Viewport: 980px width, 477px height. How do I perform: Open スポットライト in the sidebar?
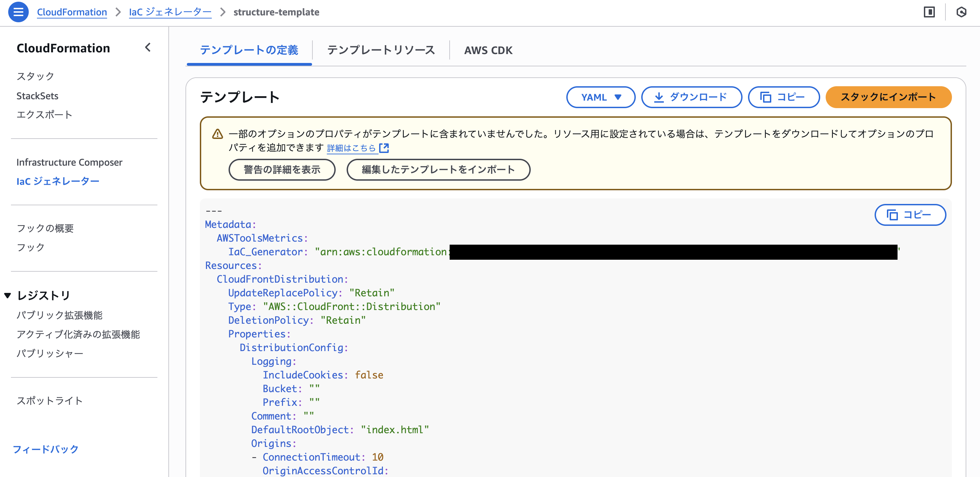pos(50,401)
